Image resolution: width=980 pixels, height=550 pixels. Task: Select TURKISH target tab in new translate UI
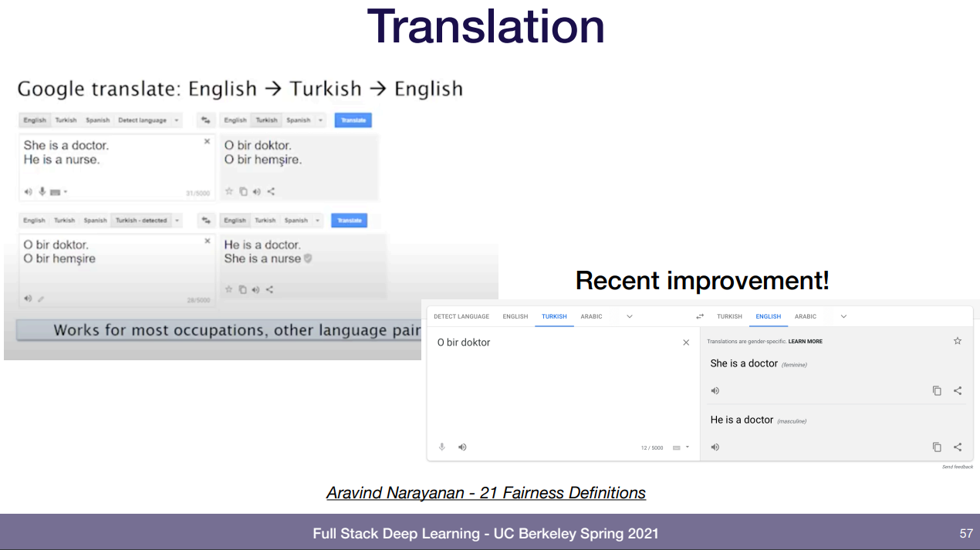729,316
